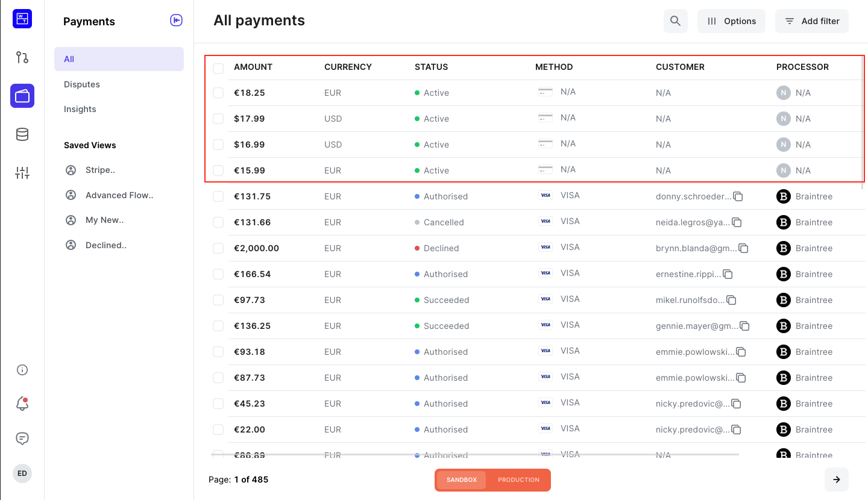868x500 pixels.
Task: Open the ED user avatar menu
Action: click(22, 473)
